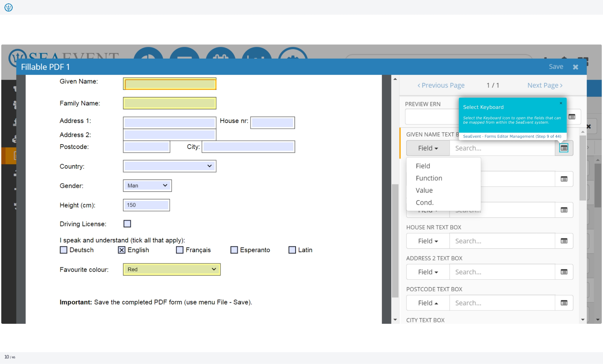This screenshot has width=603, height=364.
Task: Click the Given Name mapping search box
Action: click(502, 148)
